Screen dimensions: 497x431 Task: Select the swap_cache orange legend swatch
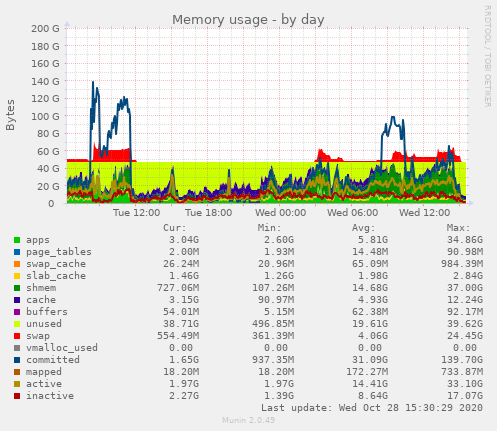pos(17,264)
